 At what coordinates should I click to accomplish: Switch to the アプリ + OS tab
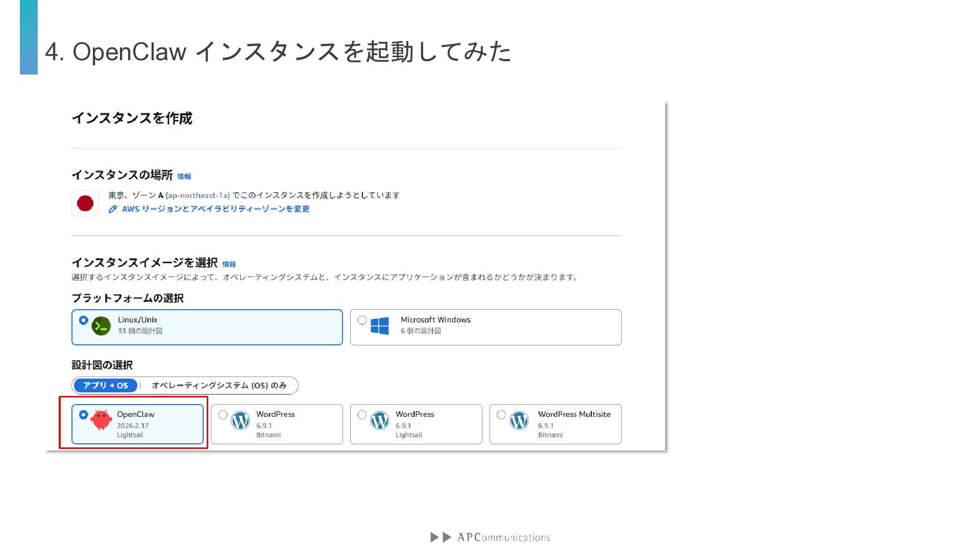[106, 386]
